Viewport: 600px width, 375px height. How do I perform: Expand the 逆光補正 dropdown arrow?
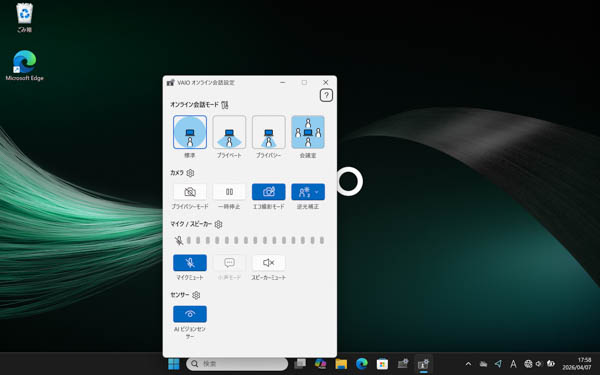click(x=317, y=192)
